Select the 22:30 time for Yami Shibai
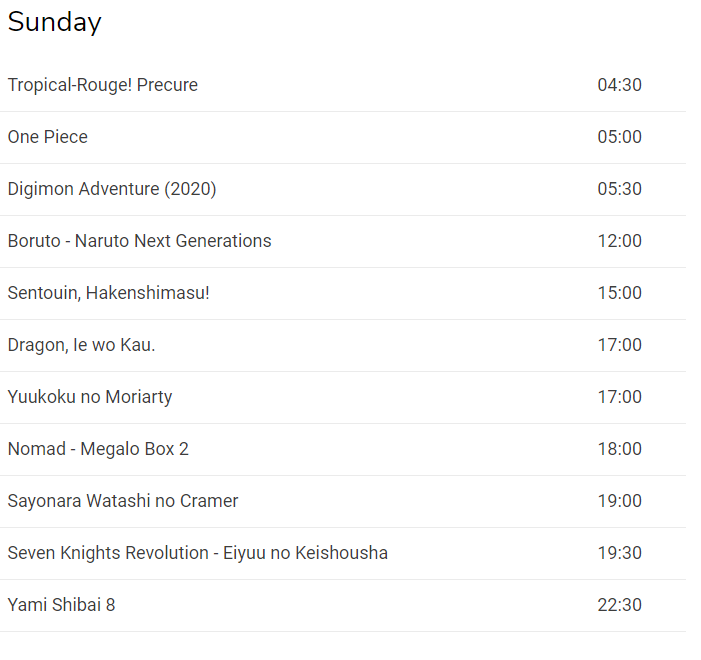Viewport: 701px width, 660px height. coord(620,605)
